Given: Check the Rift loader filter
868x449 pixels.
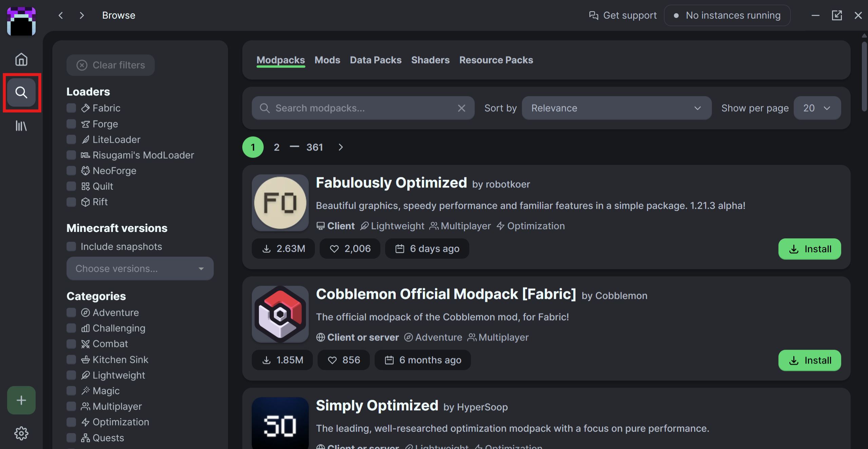Looking at the screenshot, I should [71, 202].
